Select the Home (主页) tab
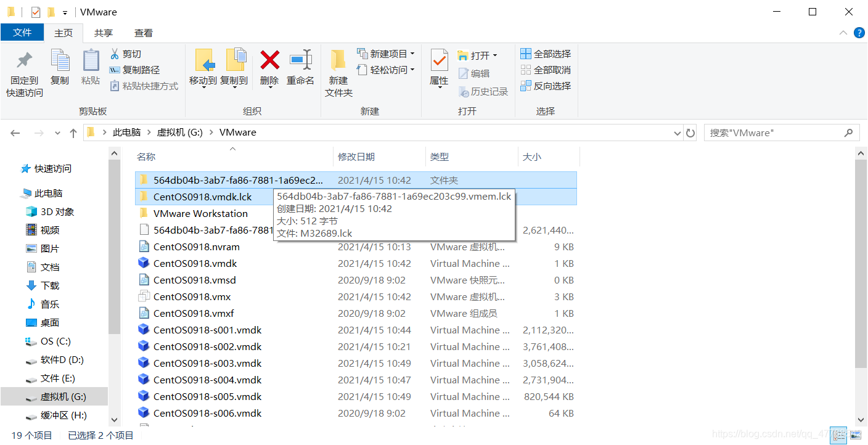Screen dimensions: 868x445 coord(63,33)
